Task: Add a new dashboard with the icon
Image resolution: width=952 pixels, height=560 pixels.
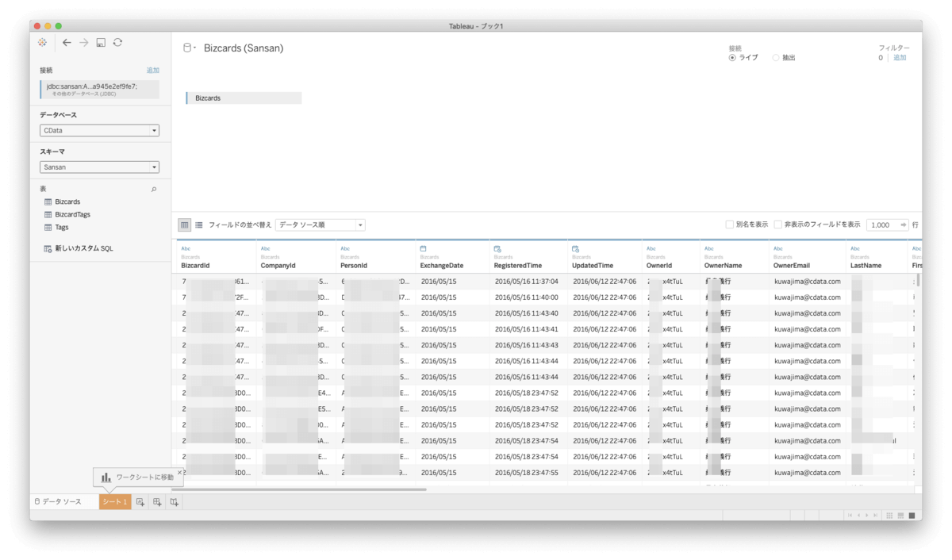Action: tap(157, 502)
